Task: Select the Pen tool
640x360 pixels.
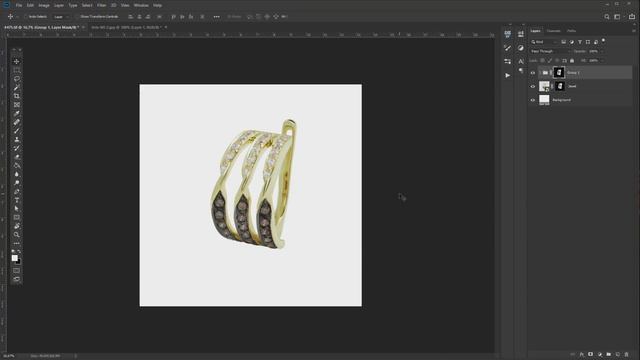Action: [16, 191]
